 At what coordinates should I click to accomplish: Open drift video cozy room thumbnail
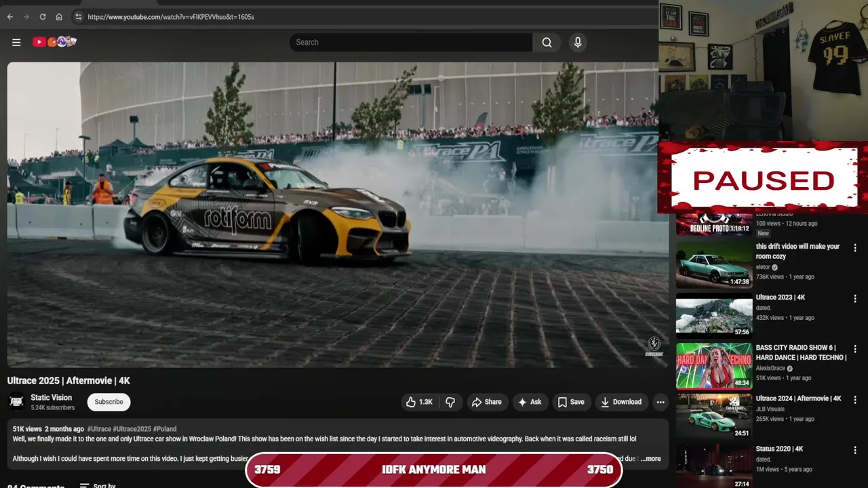714,264
